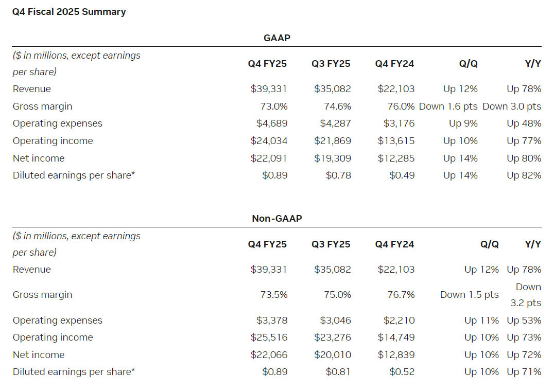Click Non-GAAP diluted EPS $0.81 value
The image size is (554, 392).
click(x=338, y=371)
